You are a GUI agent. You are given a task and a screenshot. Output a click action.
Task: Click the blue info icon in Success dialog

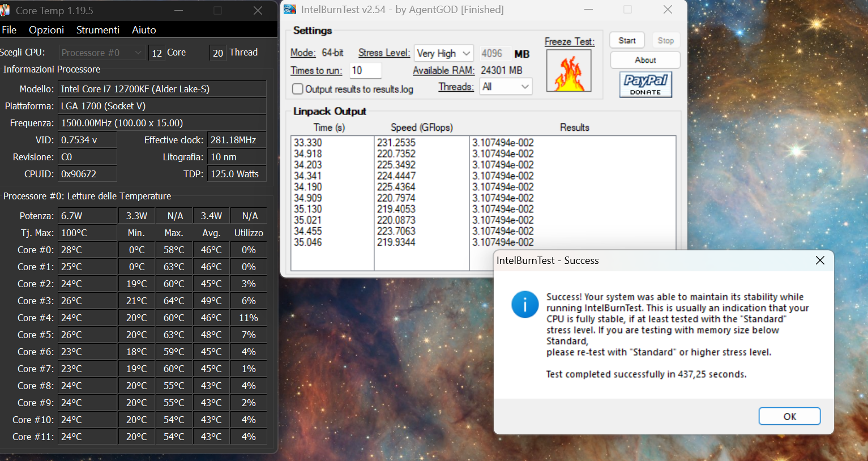tap(525, 305)
